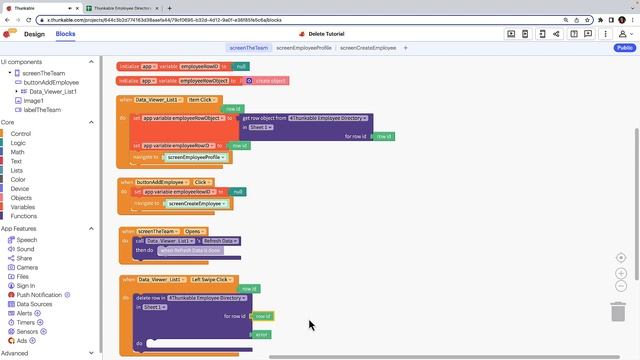Select screenTheTeam in component tree
640x360 pixels.
pos(43,73)
